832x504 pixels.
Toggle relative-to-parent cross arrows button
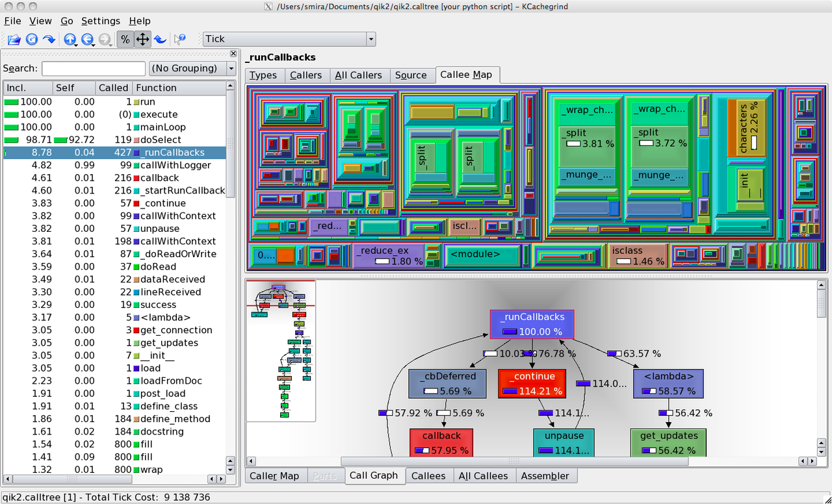pyautogui.click(x=142, y=39)
